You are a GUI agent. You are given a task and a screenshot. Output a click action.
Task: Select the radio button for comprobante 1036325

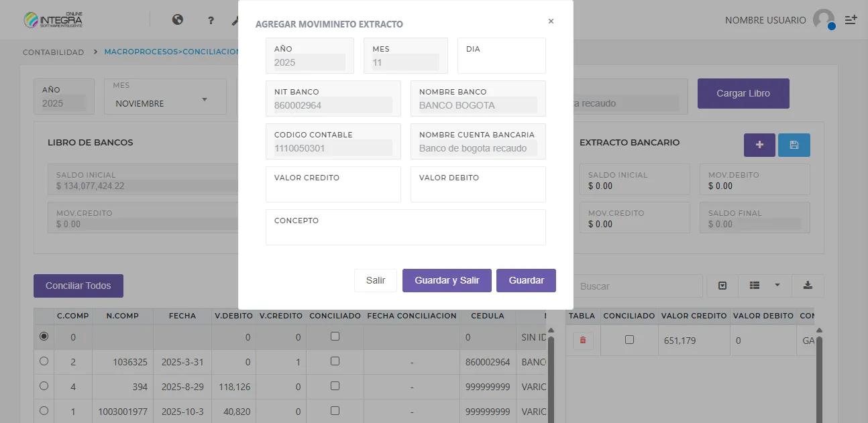[x=44, y=361]
